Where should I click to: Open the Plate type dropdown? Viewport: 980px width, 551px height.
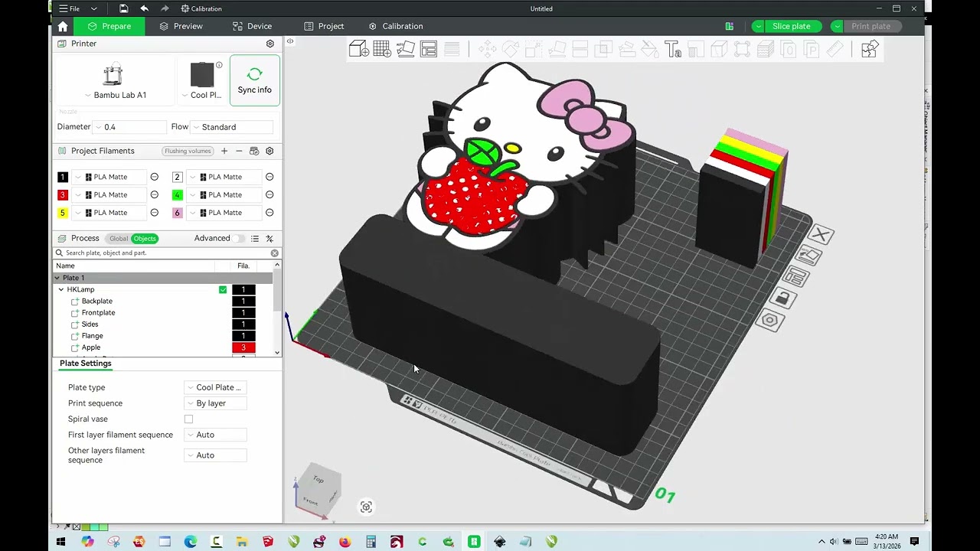coord(215,387)
